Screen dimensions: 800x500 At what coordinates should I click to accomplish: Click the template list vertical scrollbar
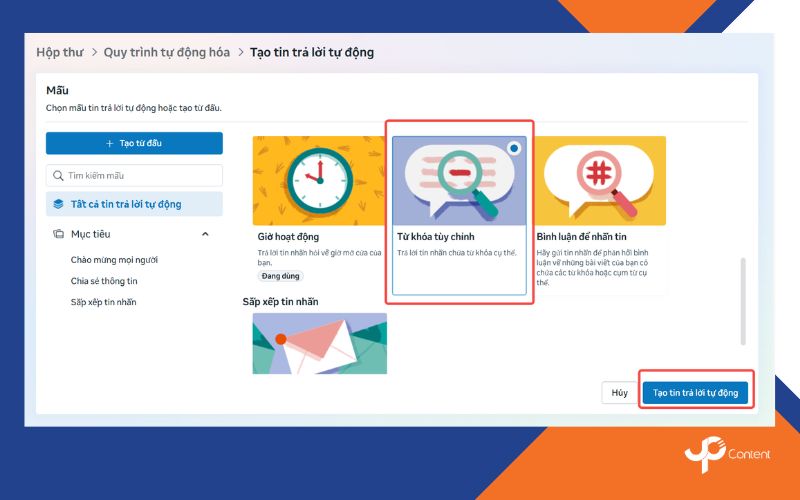[742, 300]
